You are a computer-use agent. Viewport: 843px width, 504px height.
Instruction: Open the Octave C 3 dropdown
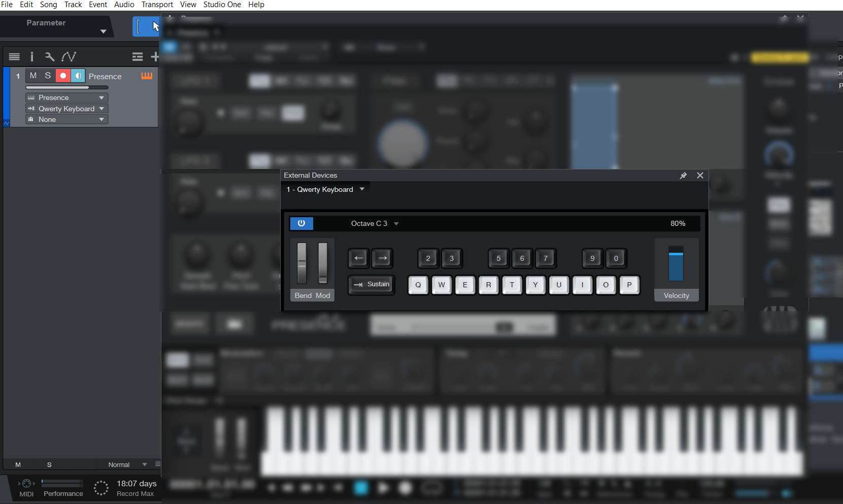click(374, 223)
